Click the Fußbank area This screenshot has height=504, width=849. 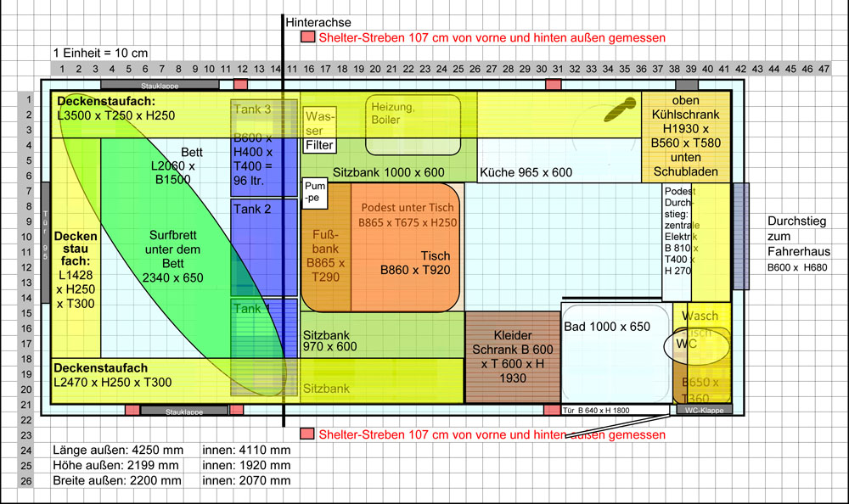pyautogui.click(x=326, y=248)
